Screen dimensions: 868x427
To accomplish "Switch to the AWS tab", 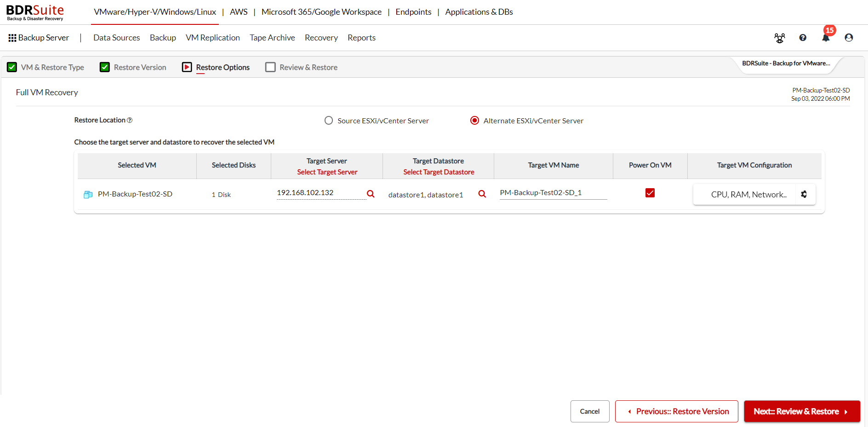I will coord(239,12).
